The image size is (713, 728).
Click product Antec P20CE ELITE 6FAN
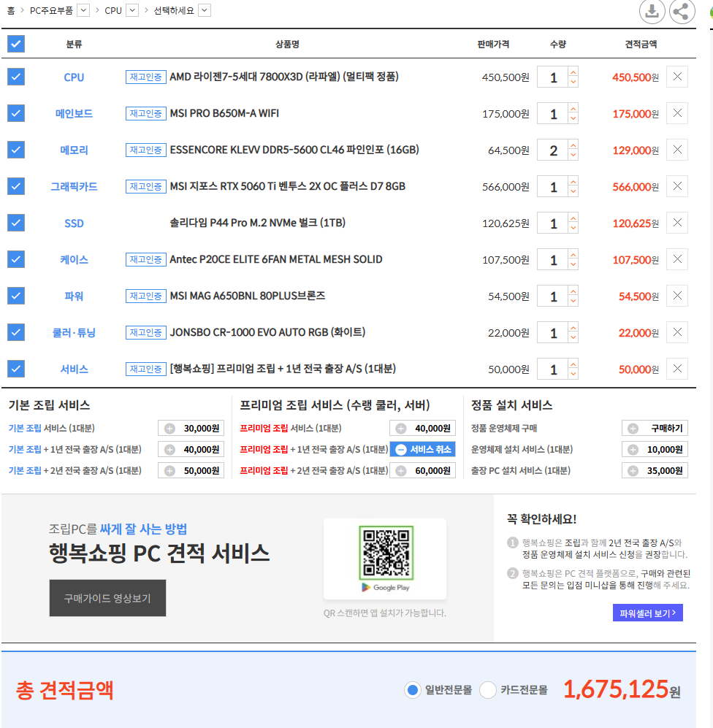click(x=276, y=259)
